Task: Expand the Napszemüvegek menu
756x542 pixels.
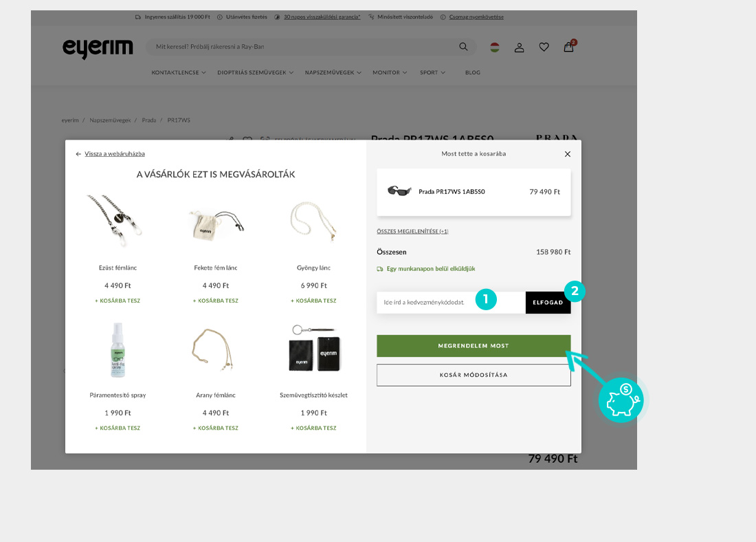Action: tap(333, 72)
